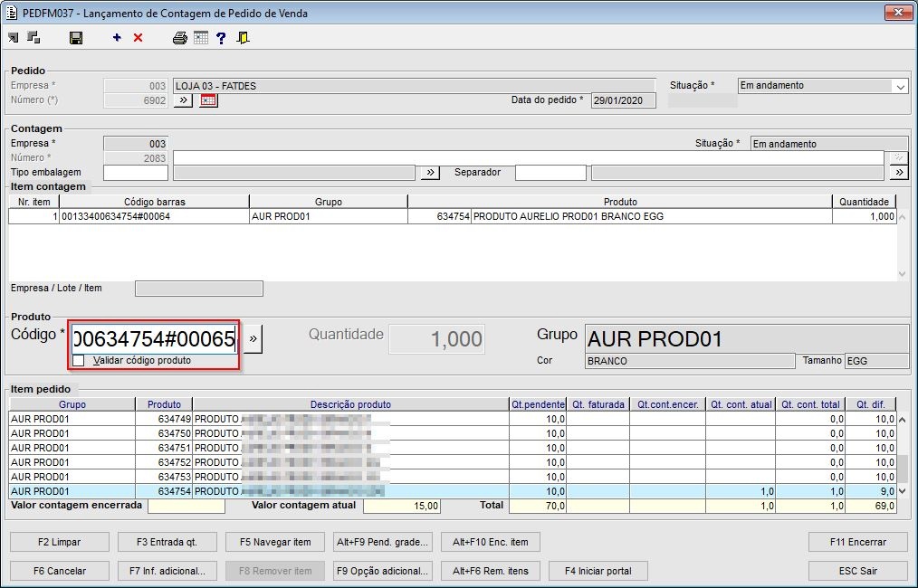Click the F4 Iniciar portal button
The image size is (918, 588).
598,571
